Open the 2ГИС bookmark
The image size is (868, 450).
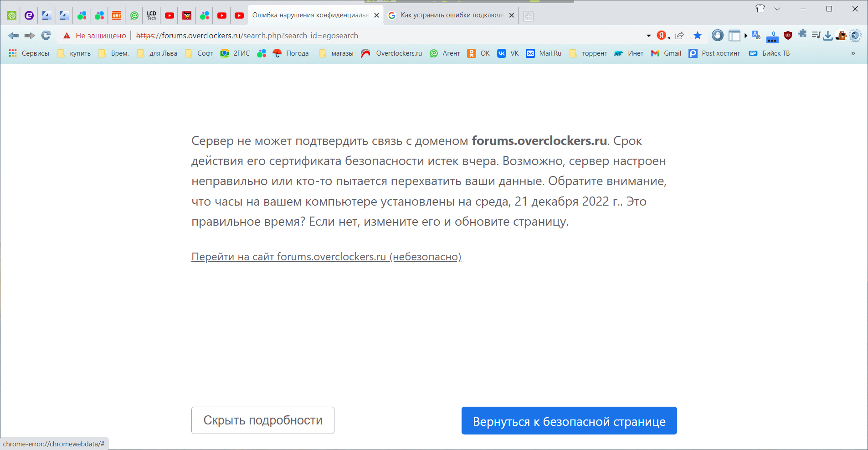235,53
